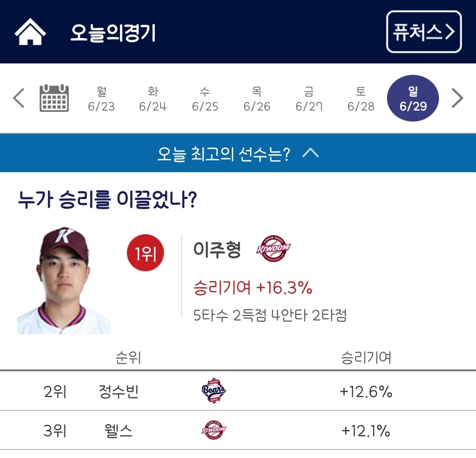Go to previous week arrow

(19, 98)
